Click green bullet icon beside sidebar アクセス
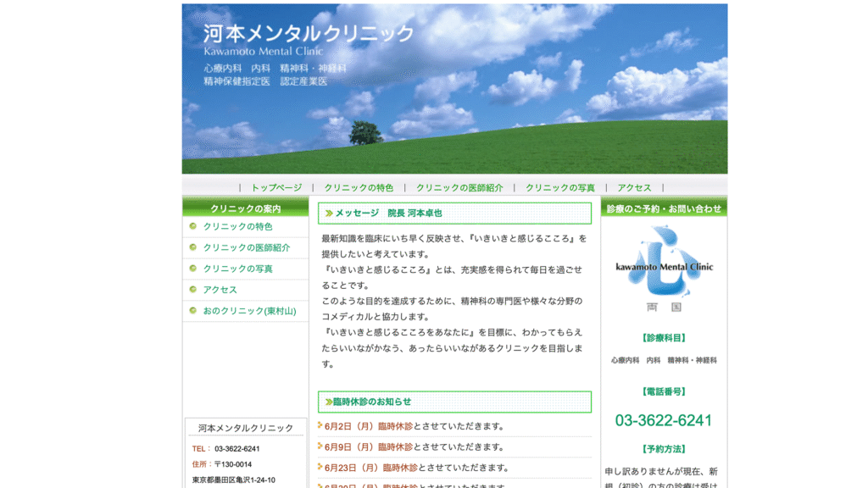Image resolution: width=868 pixels, height=488 pixels. tap(193, 289)
